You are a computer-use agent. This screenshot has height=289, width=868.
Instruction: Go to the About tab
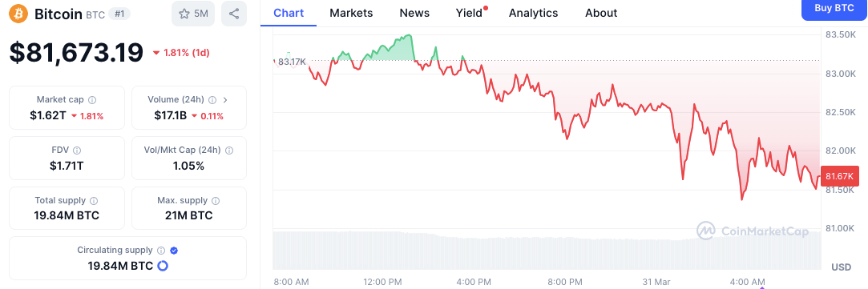601,13
